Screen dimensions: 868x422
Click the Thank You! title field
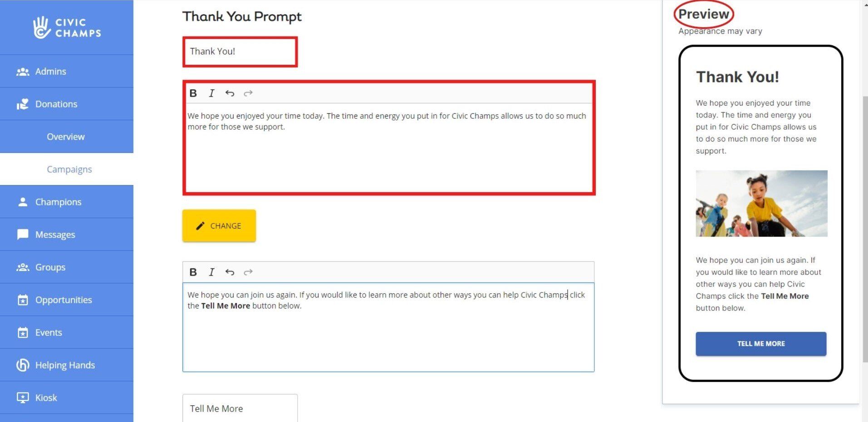point(240,52)
